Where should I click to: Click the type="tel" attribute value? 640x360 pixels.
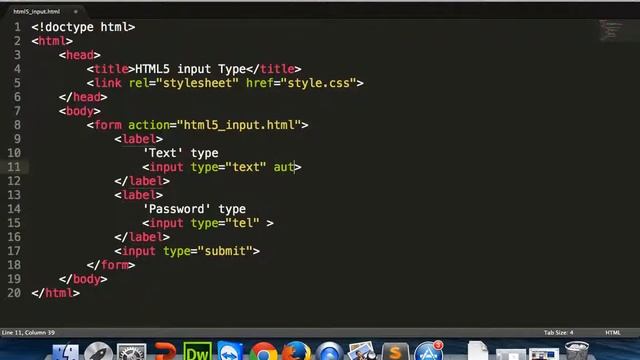(242, 223)
